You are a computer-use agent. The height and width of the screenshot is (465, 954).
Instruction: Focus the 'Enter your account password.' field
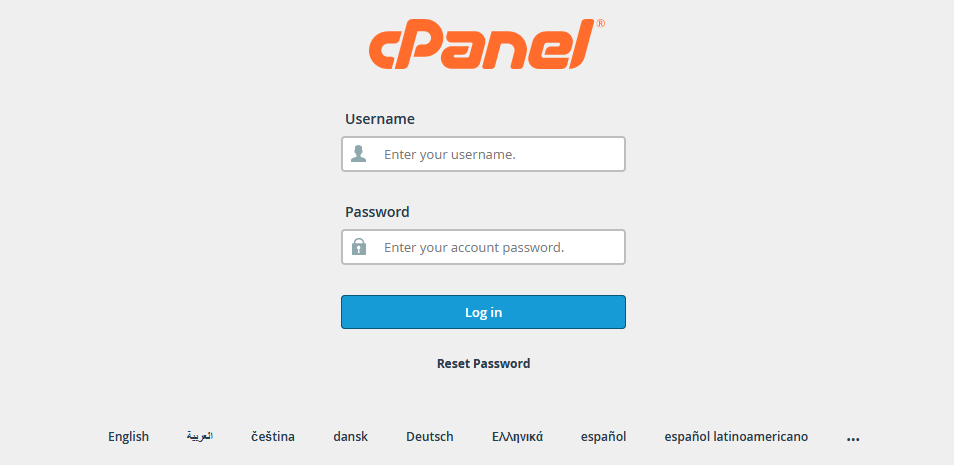(483, 247)
